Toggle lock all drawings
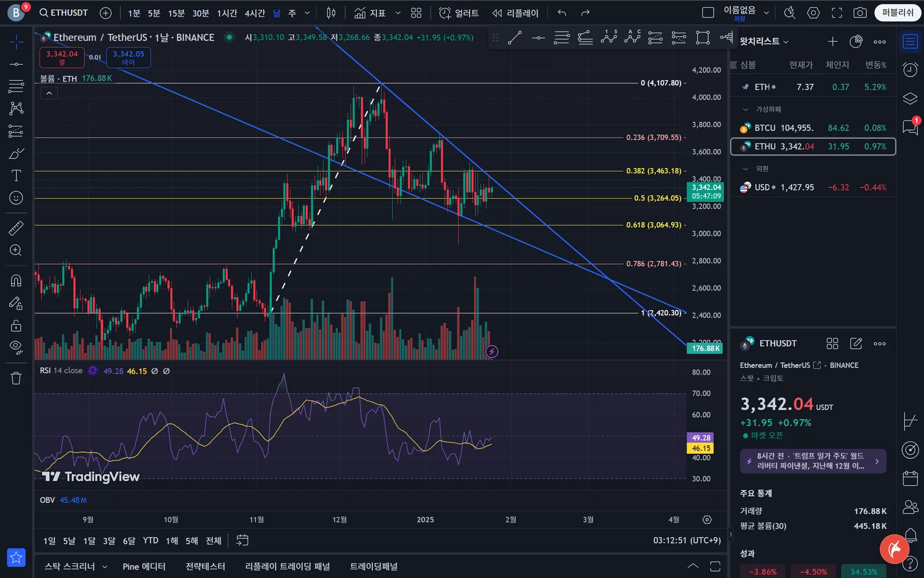This screenshot has height=578, width=924. tap(16, 325)
